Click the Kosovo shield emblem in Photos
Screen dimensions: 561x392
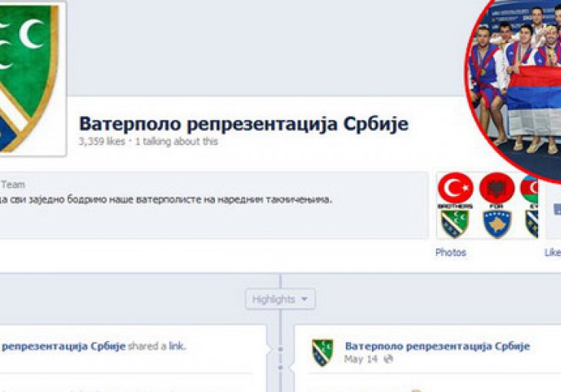(497, 224)
